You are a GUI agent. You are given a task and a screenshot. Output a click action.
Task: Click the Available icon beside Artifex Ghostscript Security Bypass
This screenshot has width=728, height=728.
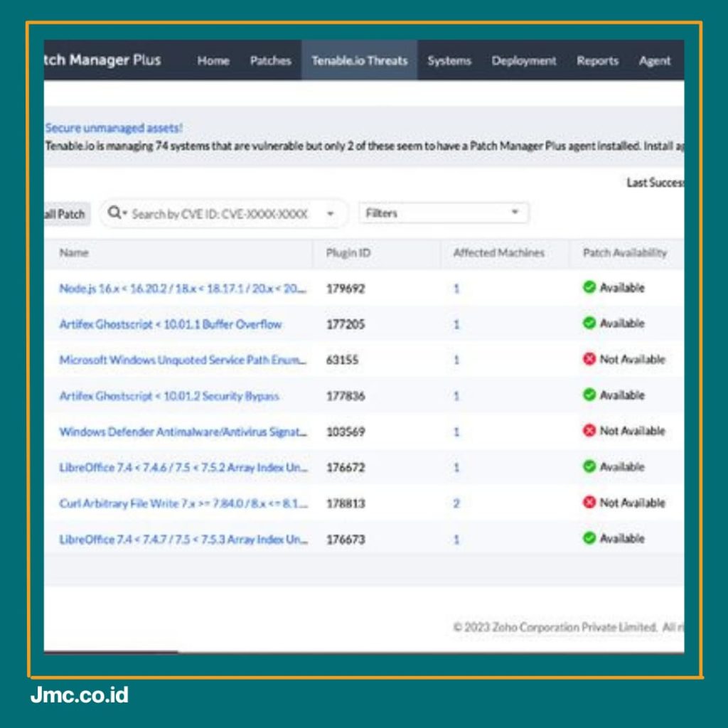tap(589, 395)
